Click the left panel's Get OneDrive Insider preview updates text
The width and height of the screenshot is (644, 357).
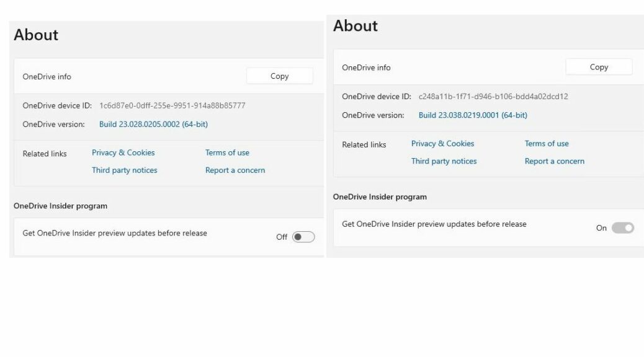pyautogui.click(x=115, y=233)
